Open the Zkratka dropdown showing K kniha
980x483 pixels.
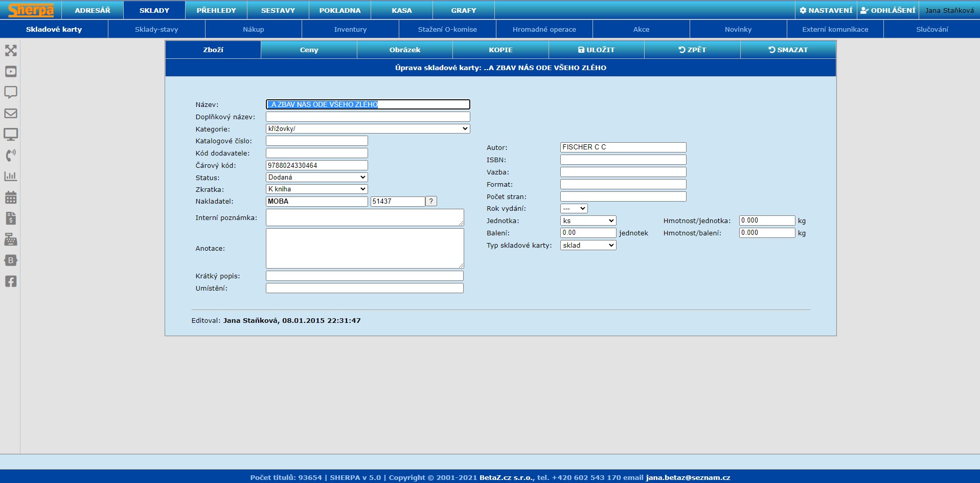point(317,189)
